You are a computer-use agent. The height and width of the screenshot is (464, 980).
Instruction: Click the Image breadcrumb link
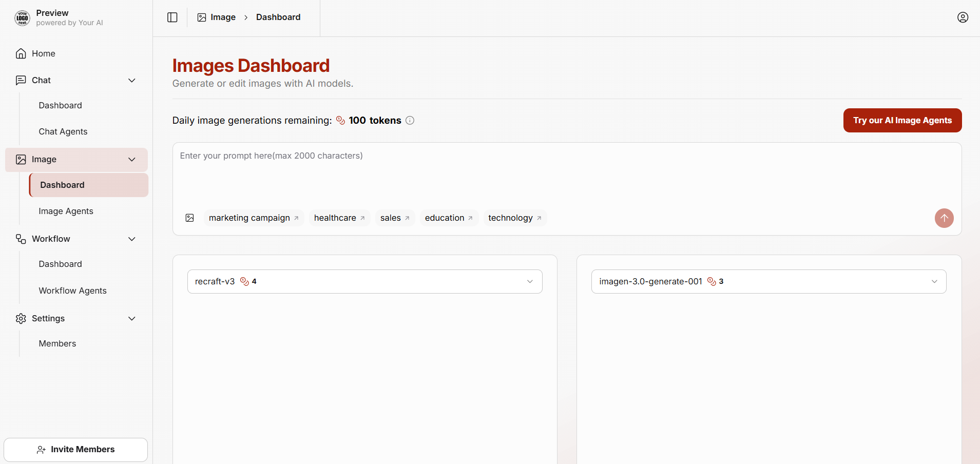pos(223,17)
